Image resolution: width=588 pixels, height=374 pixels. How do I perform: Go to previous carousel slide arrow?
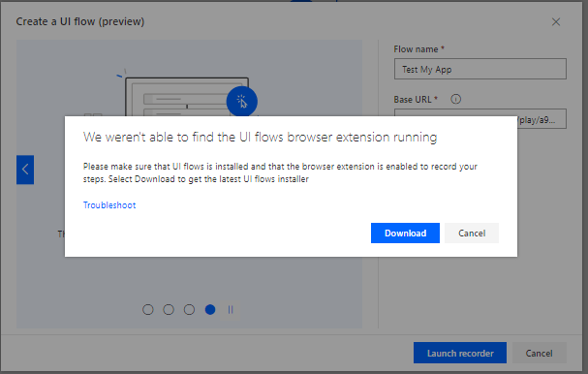25,170
